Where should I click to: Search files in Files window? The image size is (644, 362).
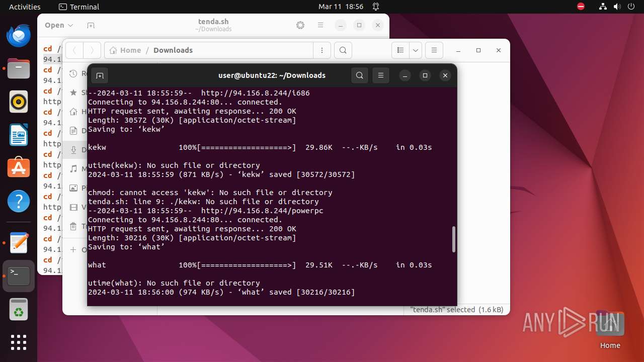coord(343,50)
